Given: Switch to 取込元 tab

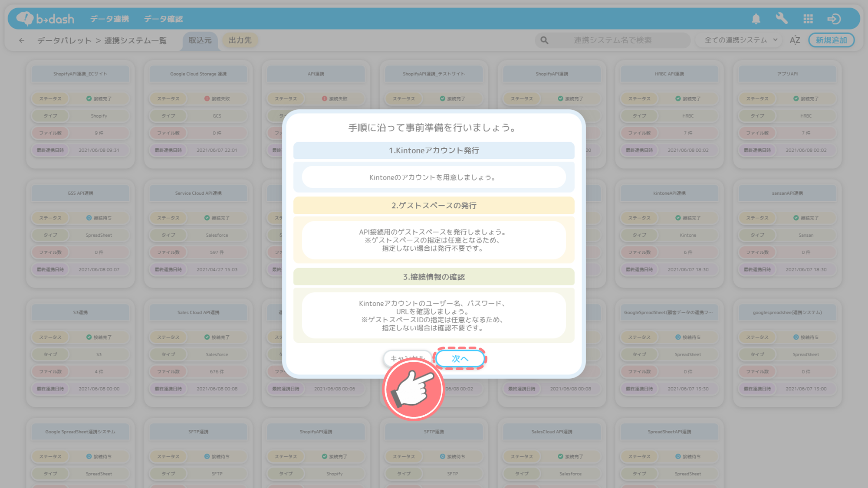Looking at the screenshot, I should [x=200, y=40].
